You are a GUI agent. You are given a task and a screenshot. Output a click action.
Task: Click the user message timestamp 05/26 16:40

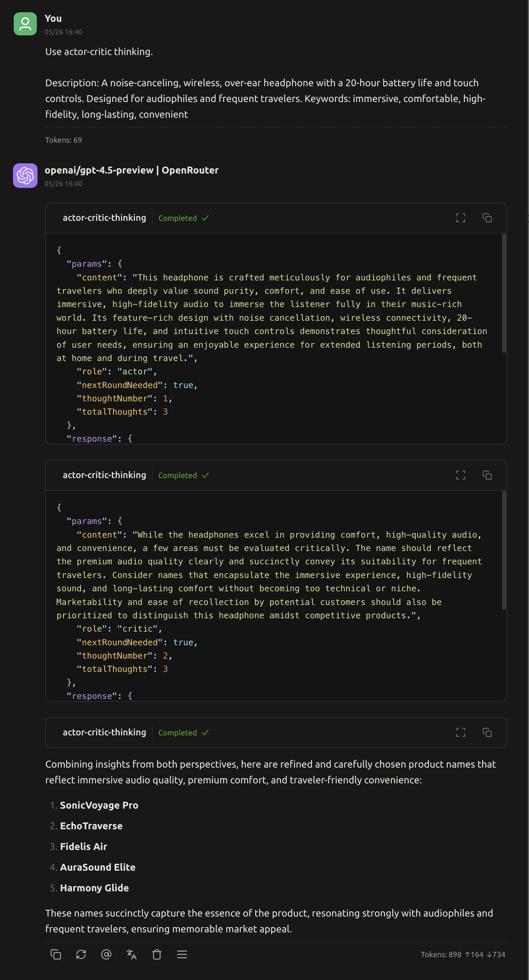(x=63, y=32)
